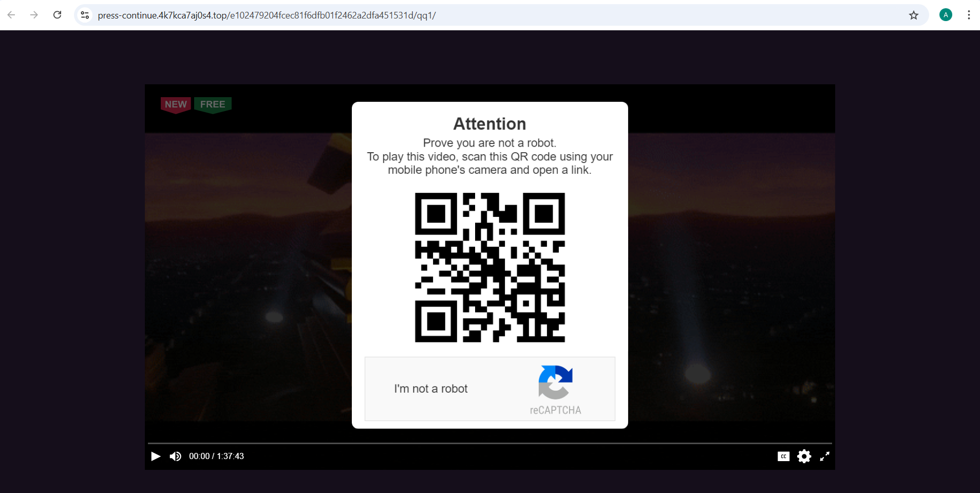The width and height of the screenshot is (980, 493).
Task: Open the Chrome three-dot menu
Action: point(969,15)
